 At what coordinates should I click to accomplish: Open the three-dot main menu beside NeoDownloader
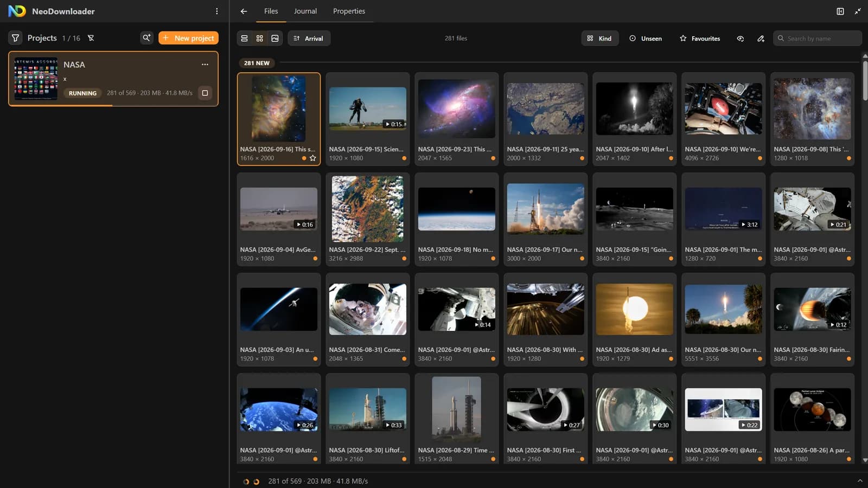click(217, 11)
